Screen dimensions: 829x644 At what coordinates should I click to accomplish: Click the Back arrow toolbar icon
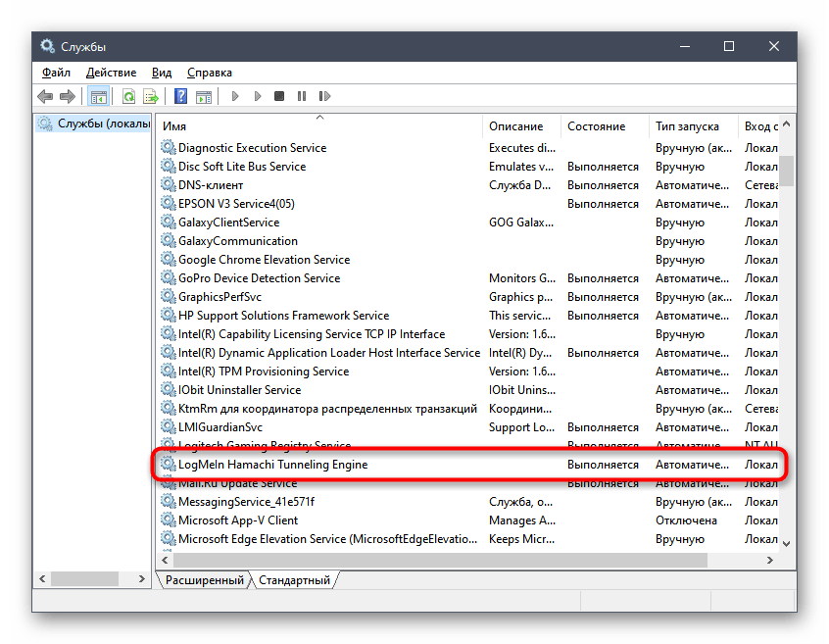click(x=45, y=96)
